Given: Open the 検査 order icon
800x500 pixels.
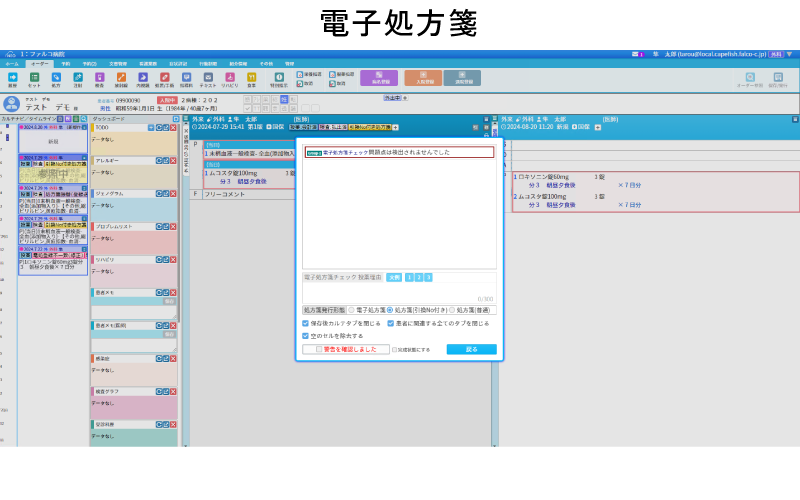Looking at the screenshot, I should [99, 78].
